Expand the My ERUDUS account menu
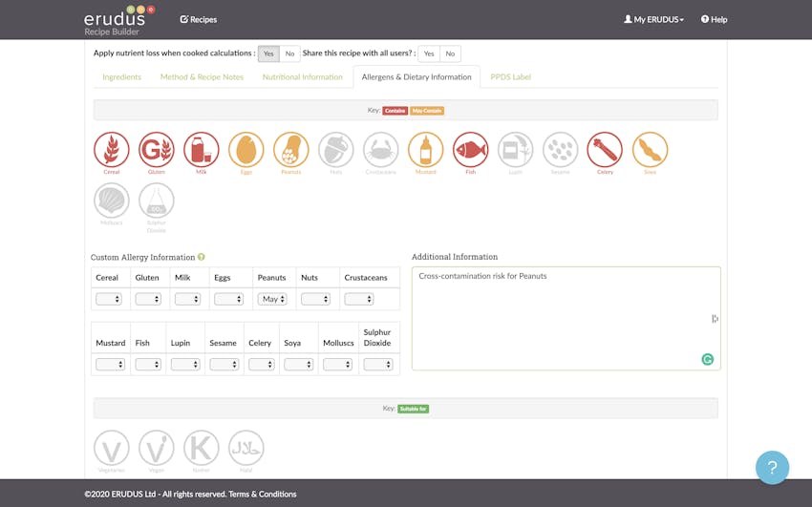Viewport: 812px width, 507px height. 653,20
